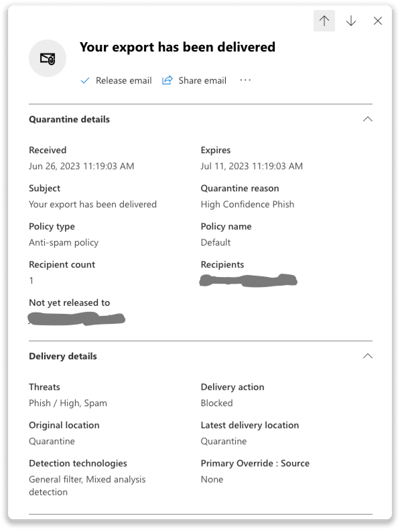Click the Blocked delivery action value
The image size is (400, 530).
point(217,403)
